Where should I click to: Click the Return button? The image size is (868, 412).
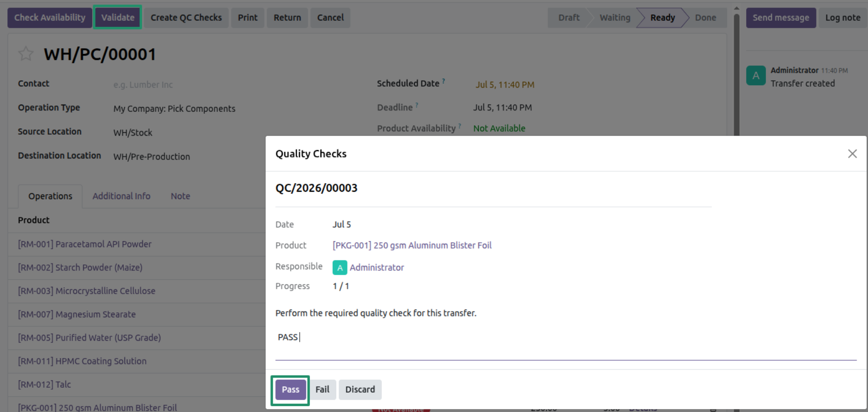[x=287, y=18]
